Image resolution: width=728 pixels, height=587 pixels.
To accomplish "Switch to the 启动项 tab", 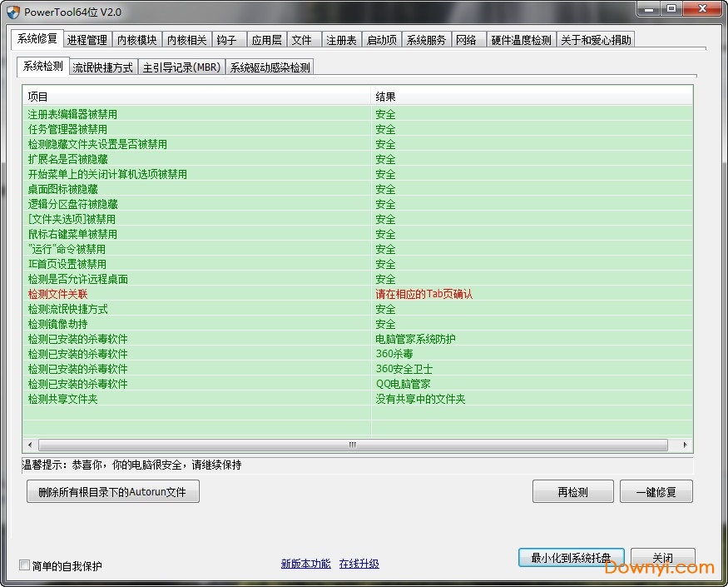I will point(382,38).
